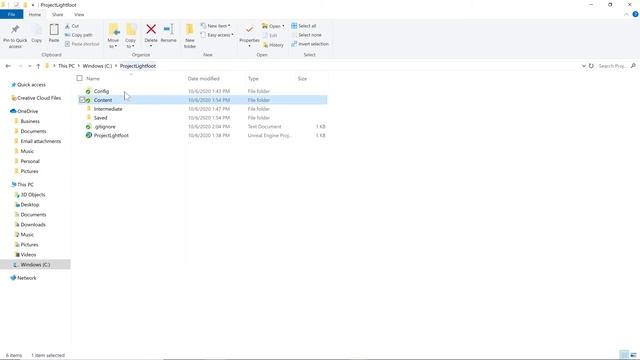
Task: Click Pin to Quick access icon
Action: pos(15,30)
